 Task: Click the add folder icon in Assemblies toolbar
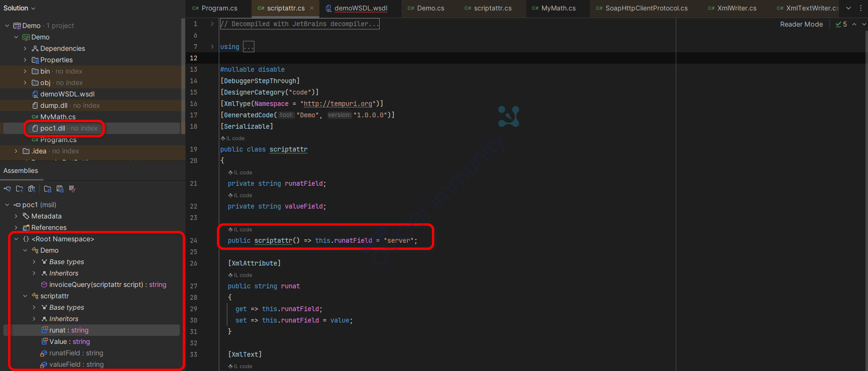coord(19,189)
